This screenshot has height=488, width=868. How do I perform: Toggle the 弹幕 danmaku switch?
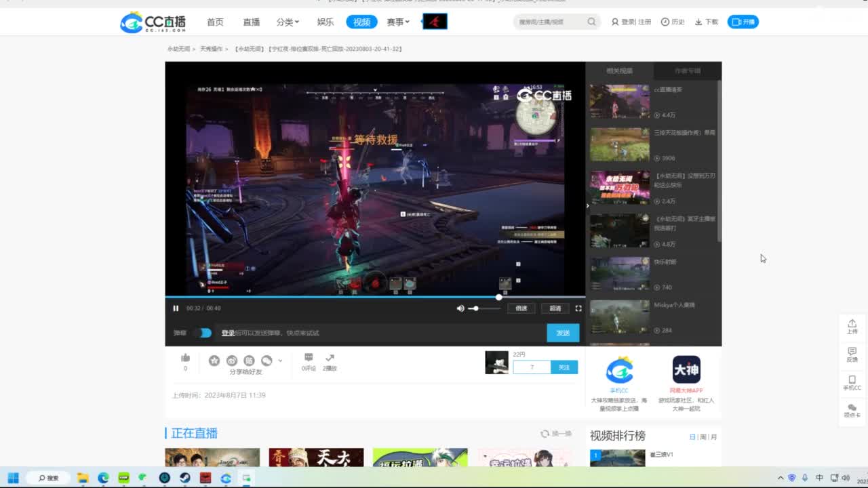coord(202,333)
